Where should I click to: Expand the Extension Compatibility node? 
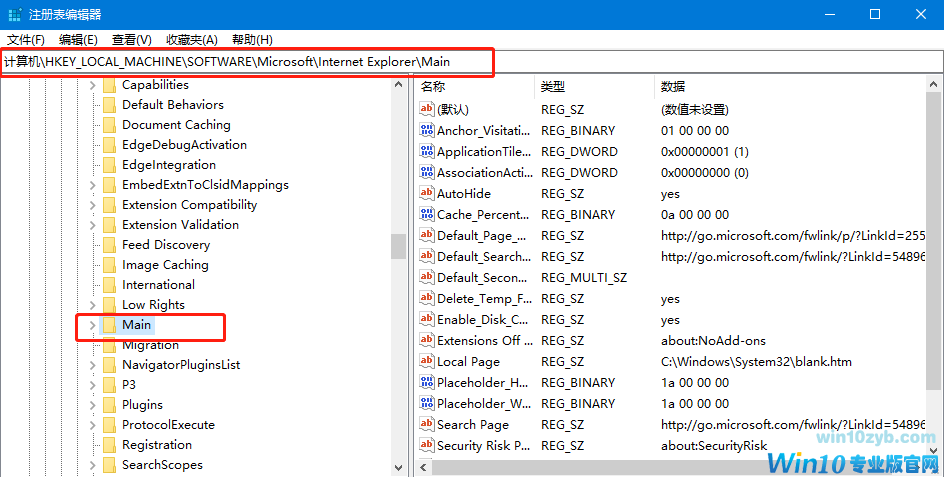click(93, 205)
